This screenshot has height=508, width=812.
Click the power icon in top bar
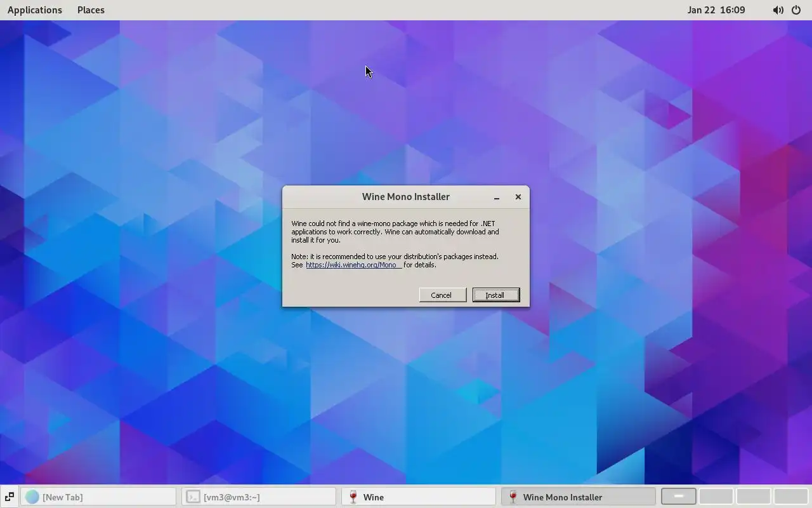796,10
